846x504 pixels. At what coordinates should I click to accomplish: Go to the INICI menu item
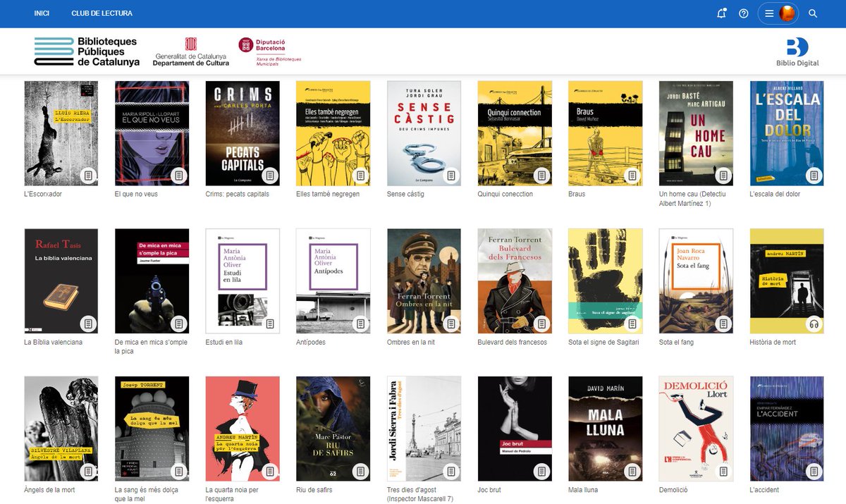(x=42, y=13)
